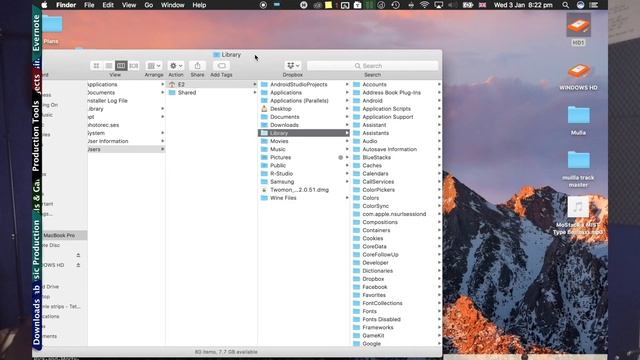Switch Finder to icon view
Image resolution: width=640 pixels, height=360 pixels.
click(x=96, y=66)
